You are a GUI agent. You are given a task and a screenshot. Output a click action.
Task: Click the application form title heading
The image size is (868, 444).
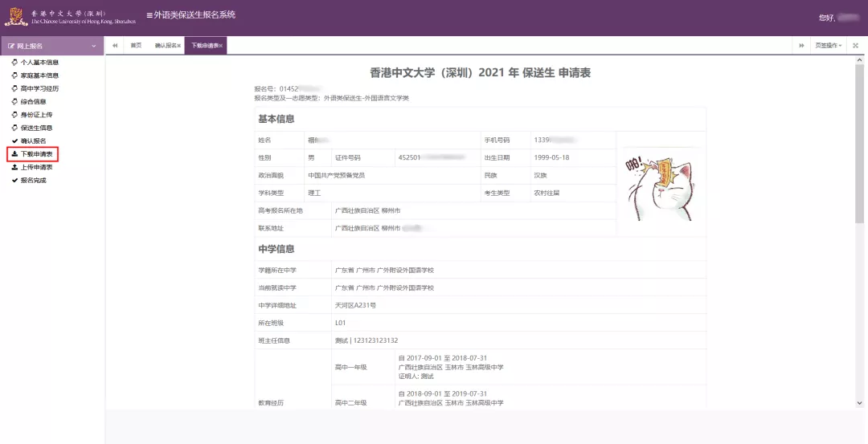click(480, 73)
